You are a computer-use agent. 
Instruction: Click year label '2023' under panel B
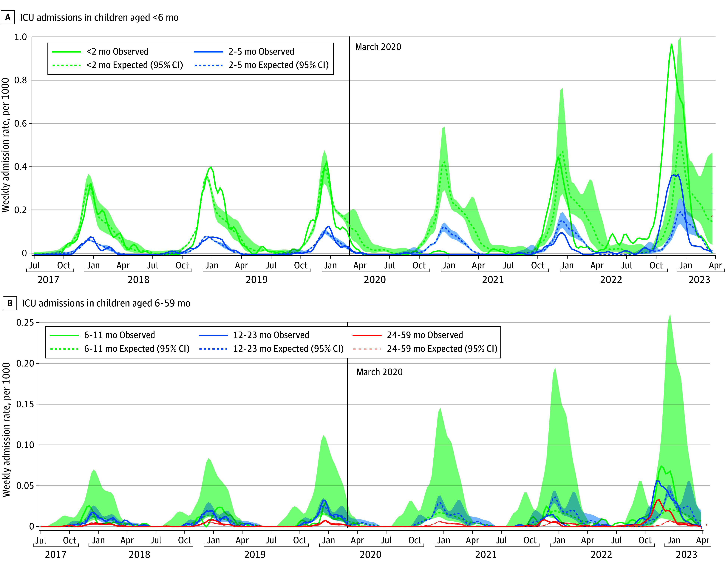[x=687, y=555]
